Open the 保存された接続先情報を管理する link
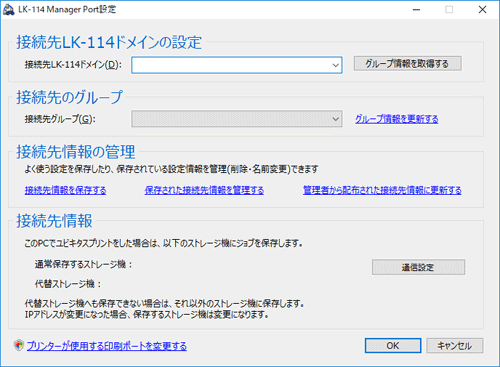This screenshot has width=500, height=367. pos(204,190)
